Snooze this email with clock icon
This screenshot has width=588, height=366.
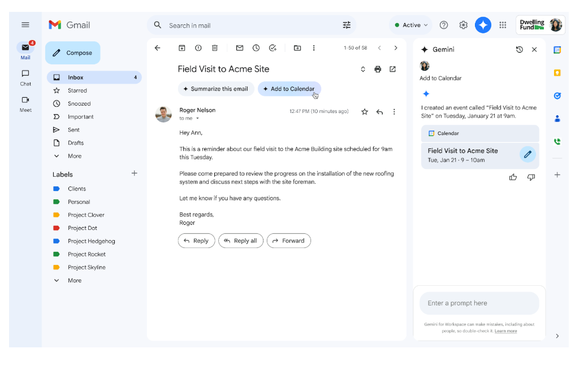[256, 48]
